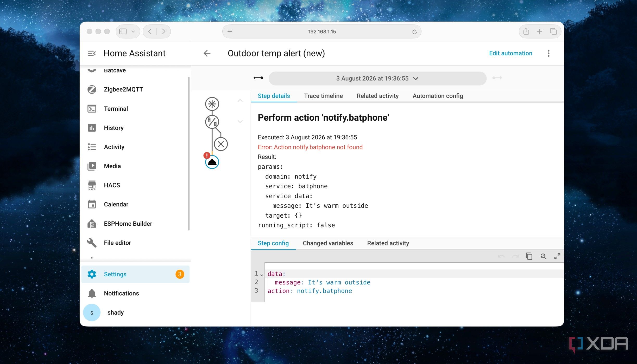This screenshot has width=637, height=364.
Task: Expand Safari sidebar options chevron
Action: pos(133,31)
